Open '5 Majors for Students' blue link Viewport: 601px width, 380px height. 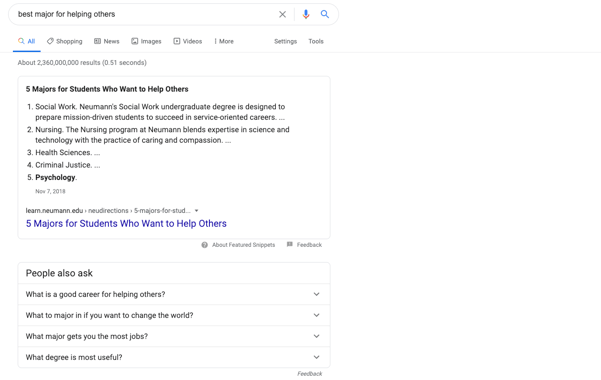126,224
